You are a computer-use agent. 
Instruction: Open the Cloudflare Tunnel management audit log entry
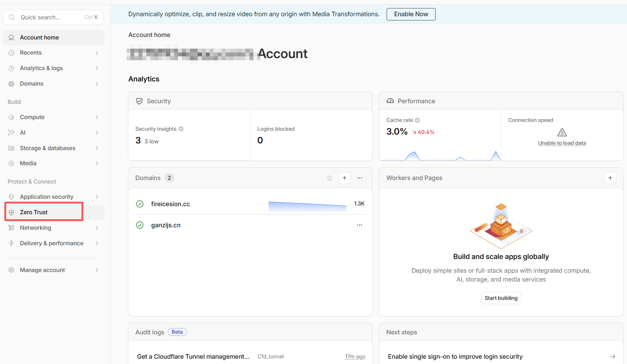tap(193, 357)
